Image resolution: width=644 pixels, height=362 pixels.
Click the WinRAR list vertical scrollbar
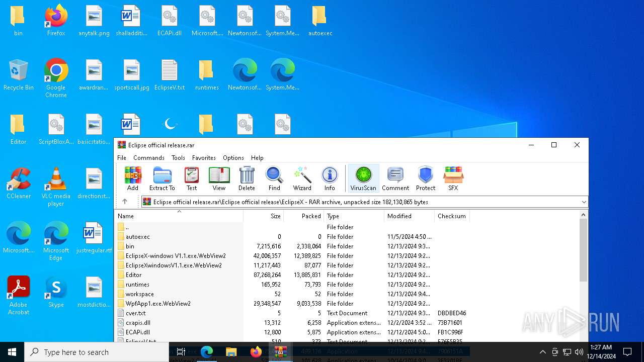tap(583, 250)
